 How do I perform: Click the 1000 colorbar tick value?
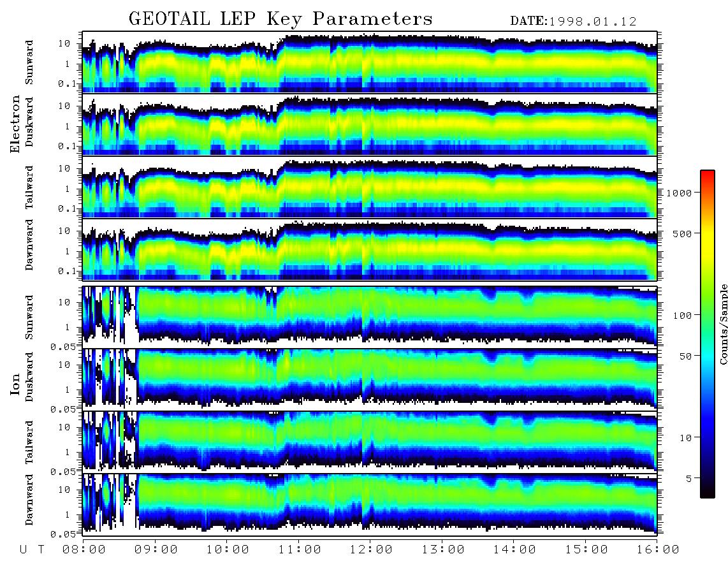679,193
